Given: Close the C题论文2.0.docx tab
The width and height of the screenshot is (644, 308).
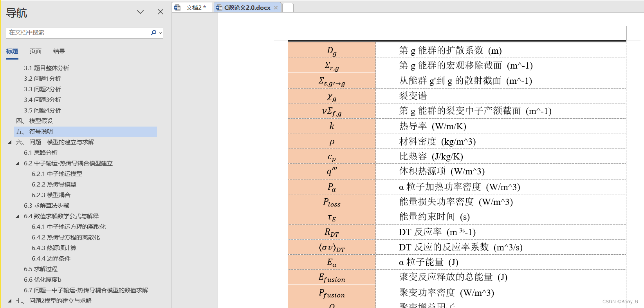Looking at the screenshot, I should (x=276, y=7).
